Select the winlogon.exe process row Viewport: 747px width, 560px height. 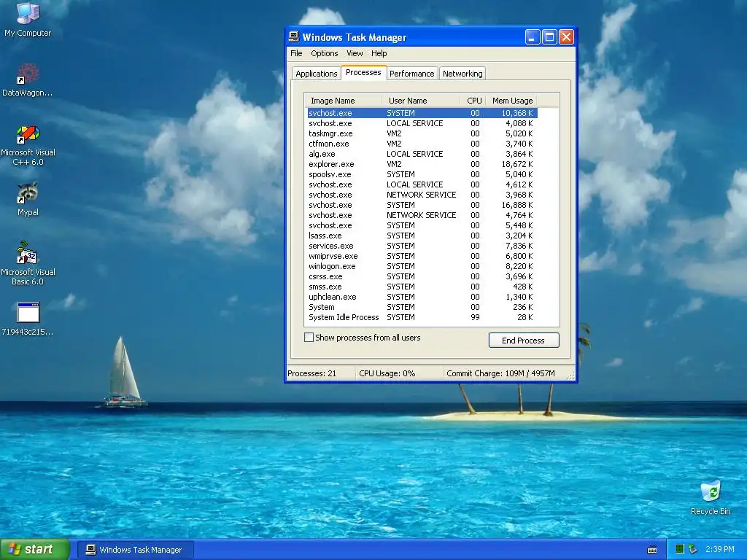[x=422, y=266]
